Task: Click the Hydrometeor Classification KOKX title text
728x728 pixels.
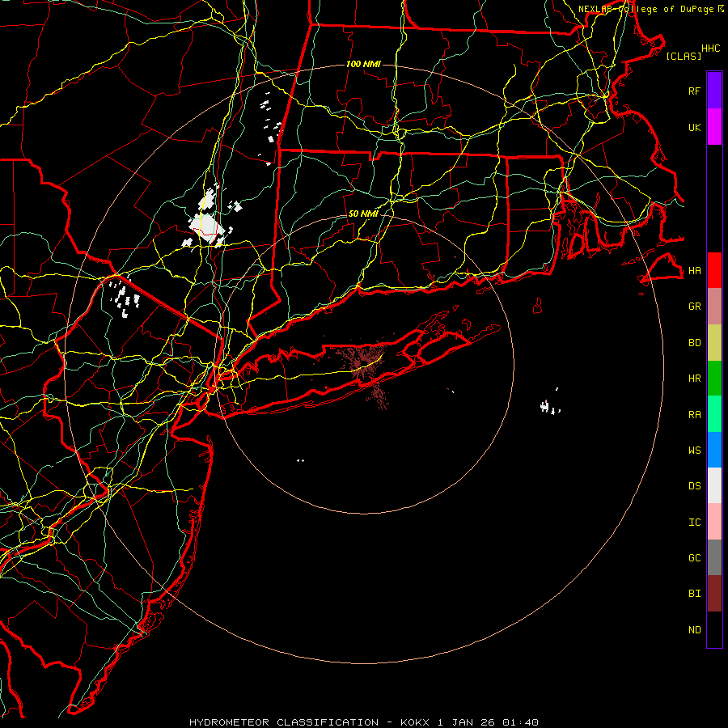Action: pyautogui.click(x=364, y=722)
